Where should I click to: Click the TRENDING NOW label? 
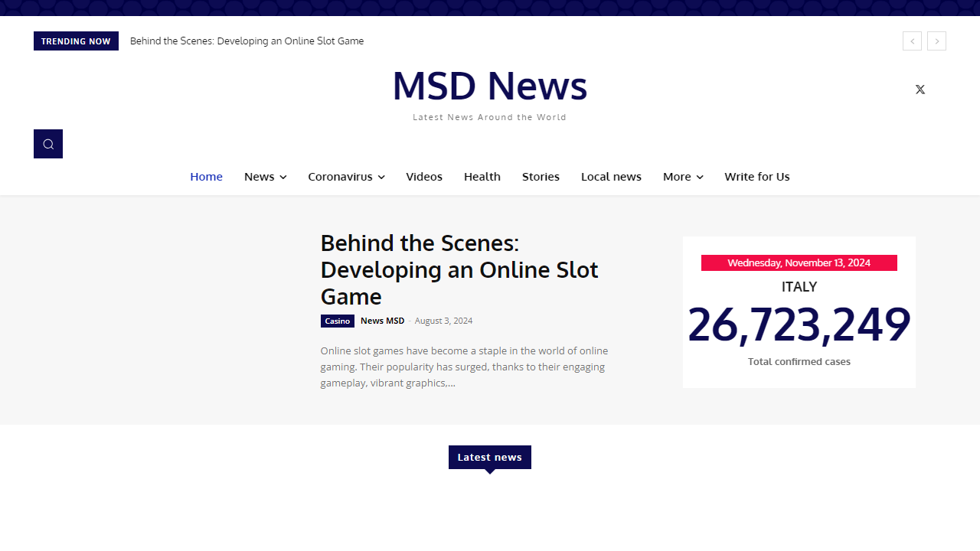[x=75, y=41]
